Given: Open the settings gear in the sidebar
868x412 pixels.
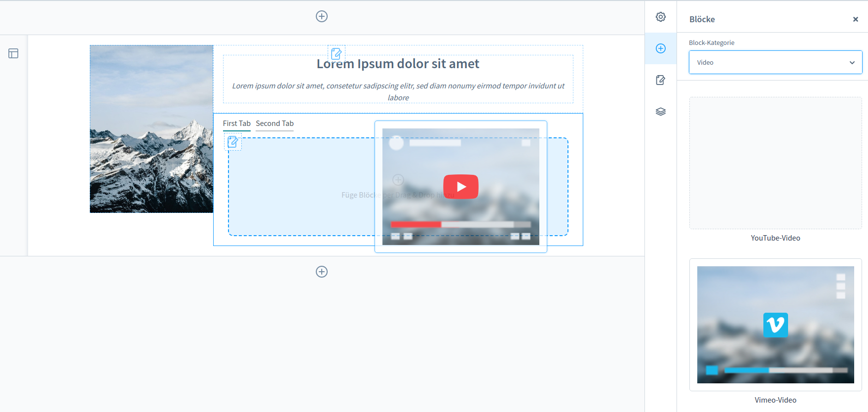Looking at the screenshot, I should (x=661, y=17).
